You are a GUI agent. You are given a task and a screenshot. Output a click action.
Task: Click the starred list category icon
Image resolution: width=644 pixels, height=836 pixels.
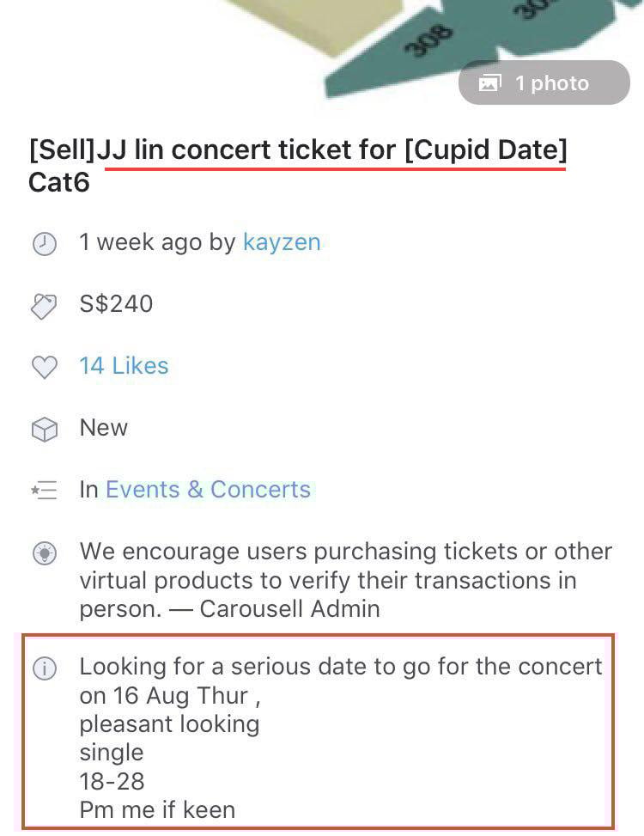click(x=44, y=491)
